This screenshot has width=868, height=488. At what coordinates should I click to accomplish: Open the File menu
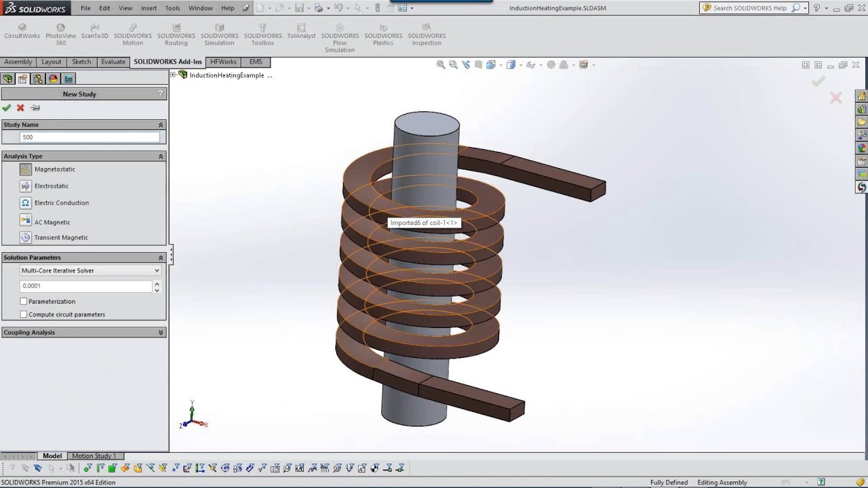pos(85,8)
